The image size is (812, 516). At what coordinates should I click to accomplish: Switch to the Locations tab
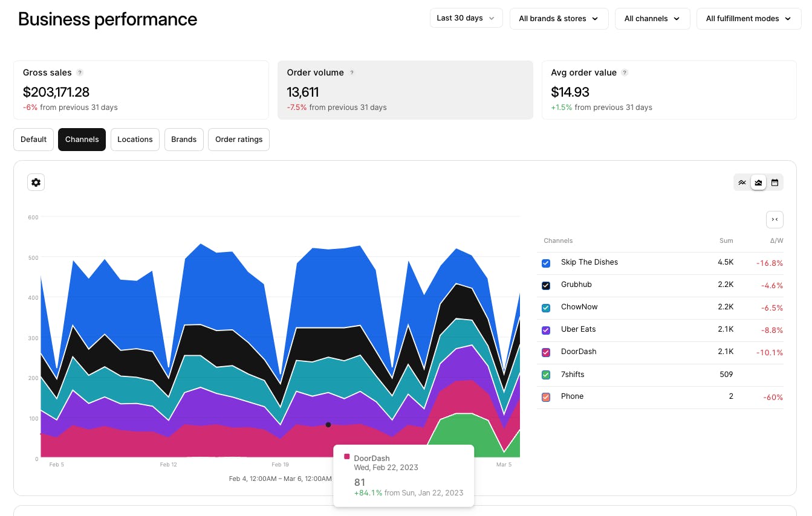[135, 140]
